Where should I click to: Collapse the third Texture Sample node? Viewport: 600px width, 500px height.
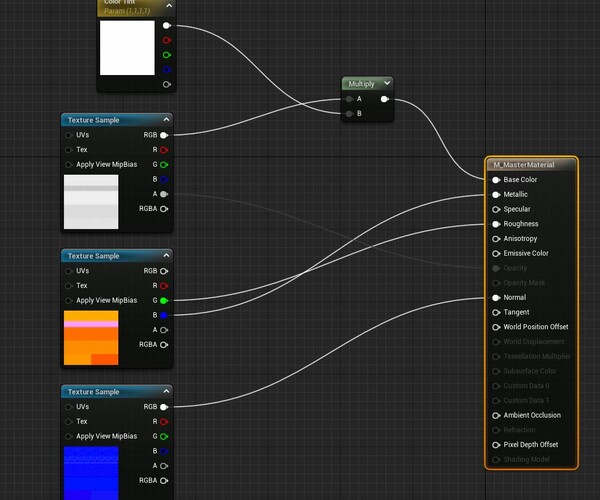coord(166,391)
